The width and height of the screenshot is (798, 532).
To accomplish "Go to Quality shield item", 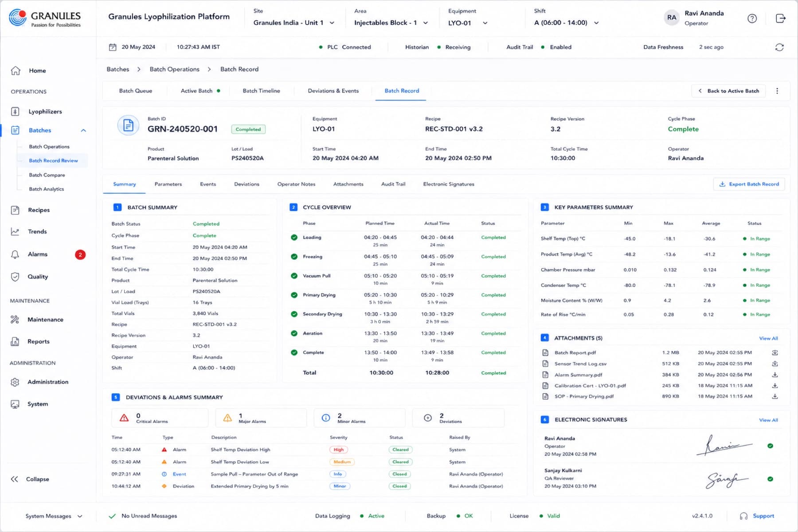I will point(37,276).
